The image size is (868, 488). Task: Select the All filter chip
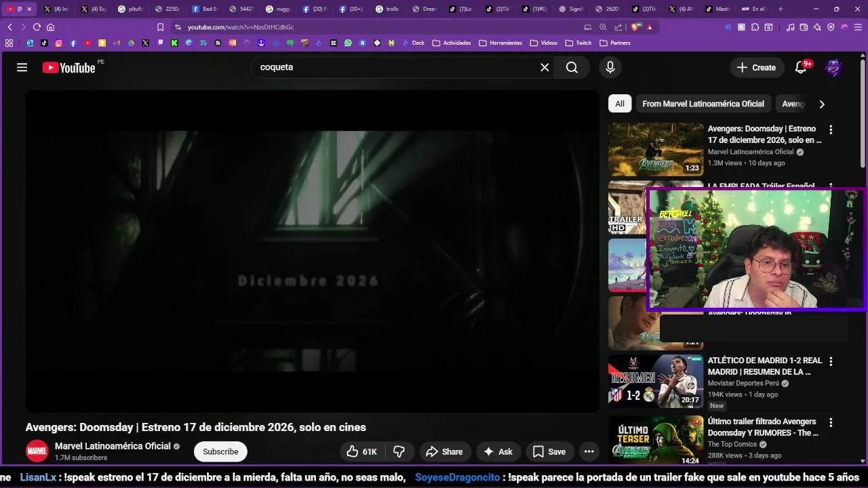pyautogui.click(x=620, y=104)
